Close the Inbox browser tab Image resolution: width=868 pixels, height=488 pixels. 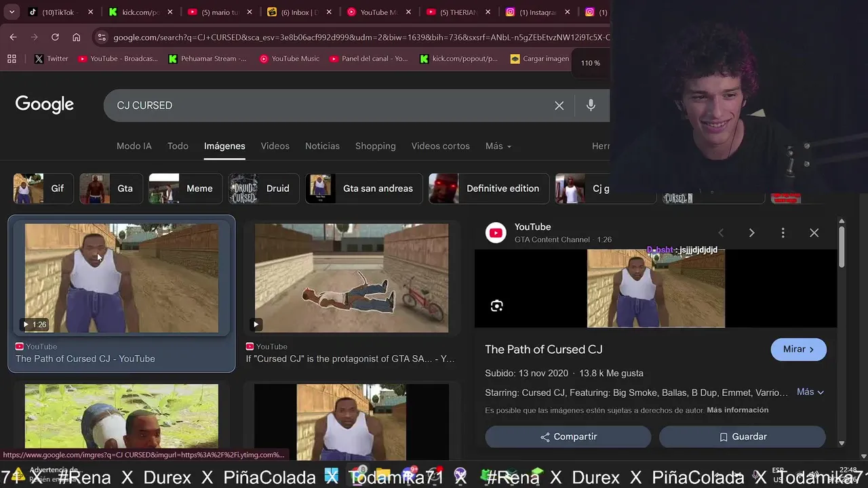pyautogui.click(x=329, y=12)
